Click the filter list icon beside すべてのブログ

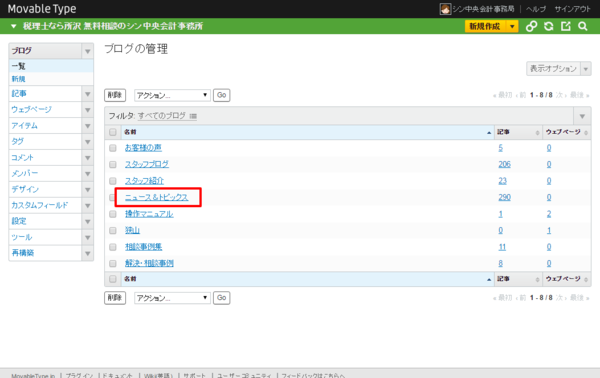click(x=193, y=116)
